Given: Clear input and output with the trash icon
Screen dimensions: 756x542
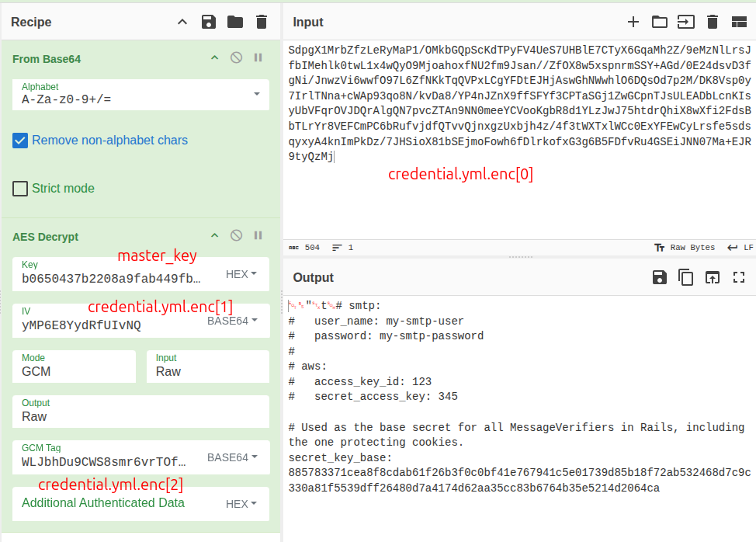Looking at the screenshot, I should pos(712,23).
